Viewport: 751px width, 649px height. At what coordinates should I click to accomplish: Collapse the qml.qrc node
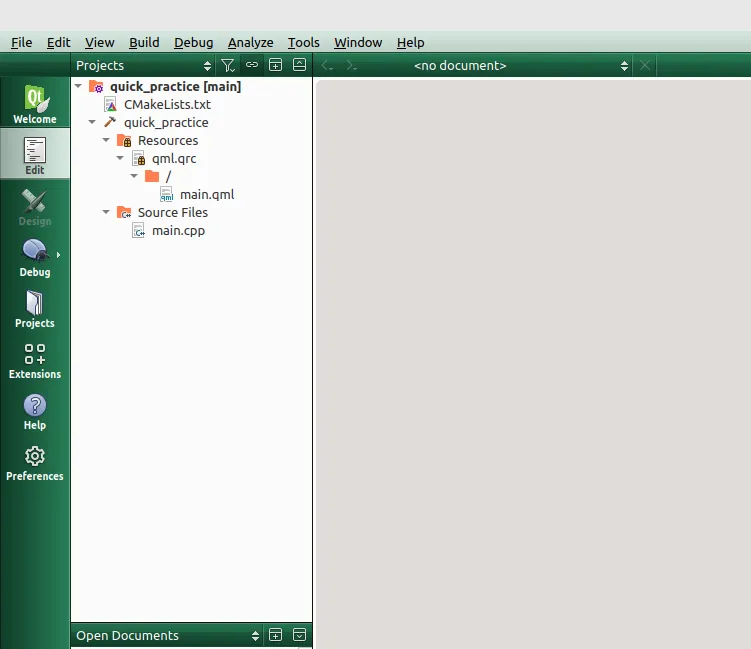click(x=120, y=158)
